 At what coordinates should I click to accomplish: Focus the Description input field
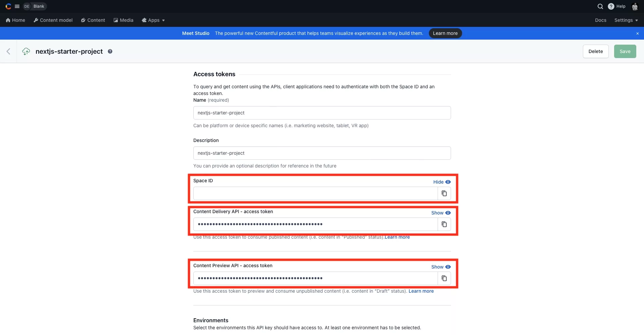coord(322,153)
